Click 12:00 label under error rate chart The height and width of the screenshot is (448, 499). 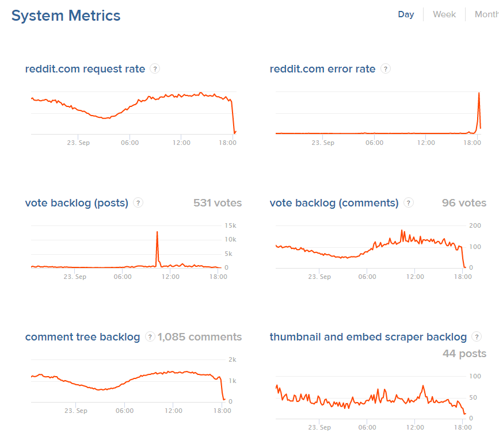point(426,143)
